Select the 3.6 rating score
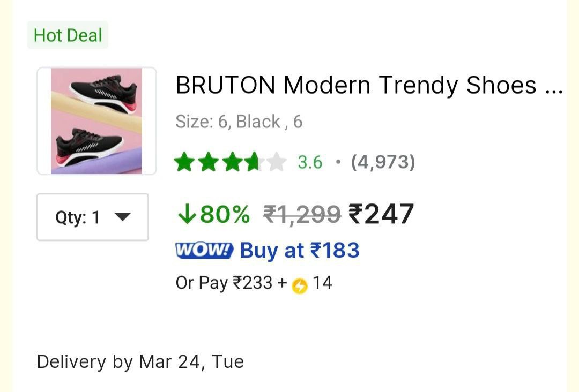 tap(309, 162)
